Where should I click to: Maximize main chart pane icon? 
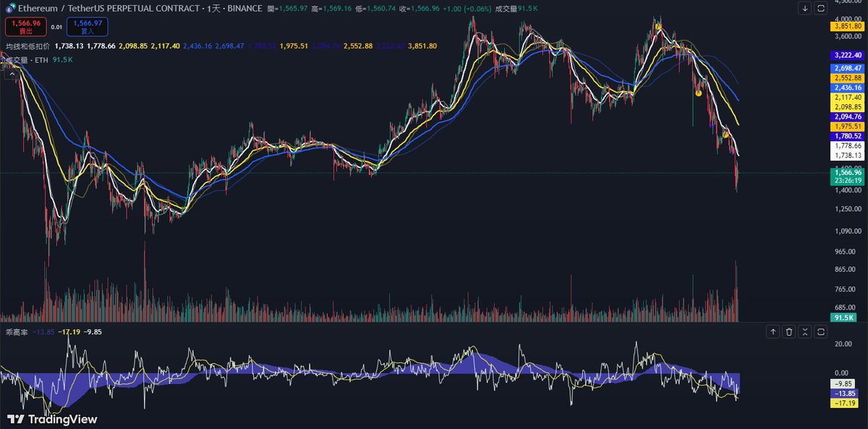coord(821,9)
